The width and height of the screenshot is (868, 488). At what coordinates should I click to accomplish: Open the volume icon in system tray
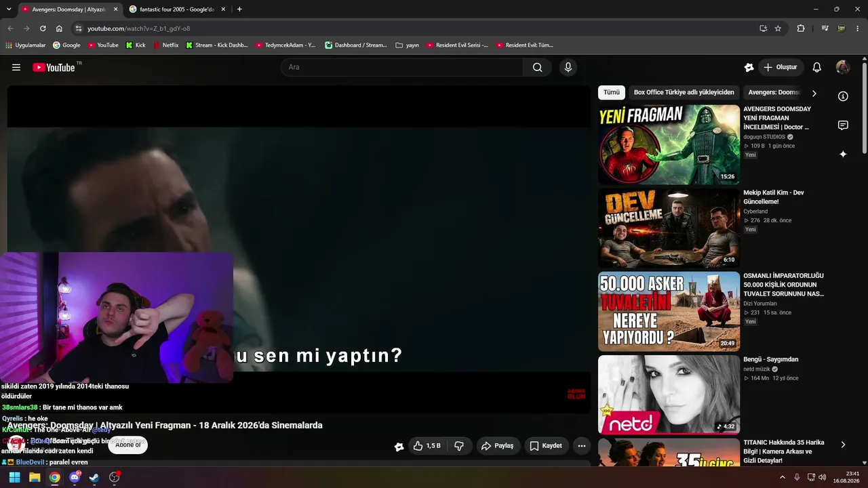(823, 477)
